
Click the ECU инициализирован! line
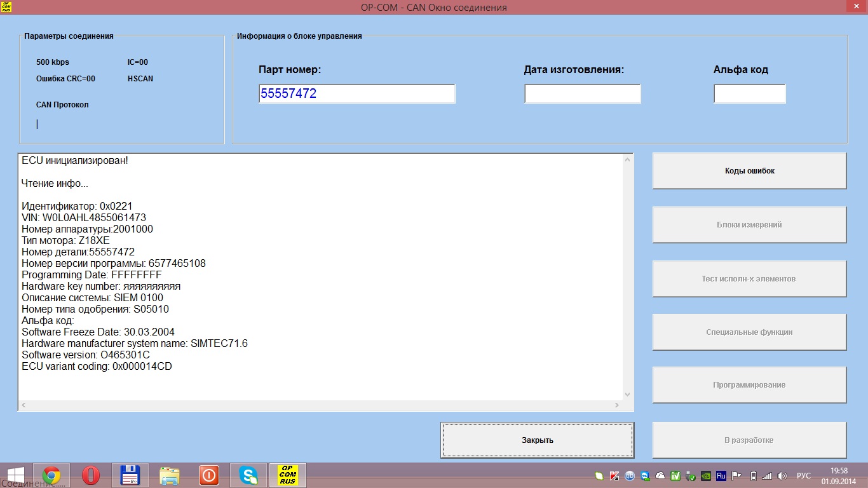pos(75,160)
